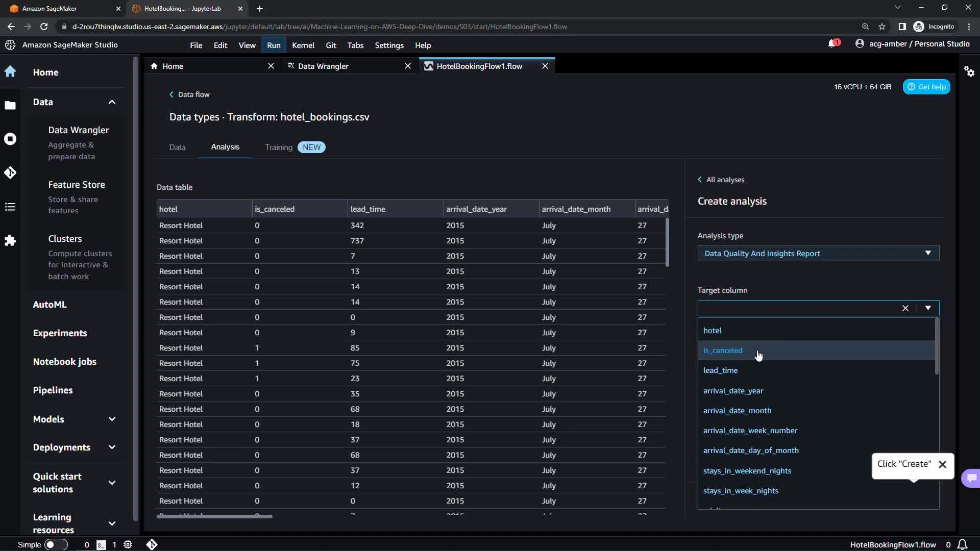Switch to the Training tab

click(x=279, y=147)
